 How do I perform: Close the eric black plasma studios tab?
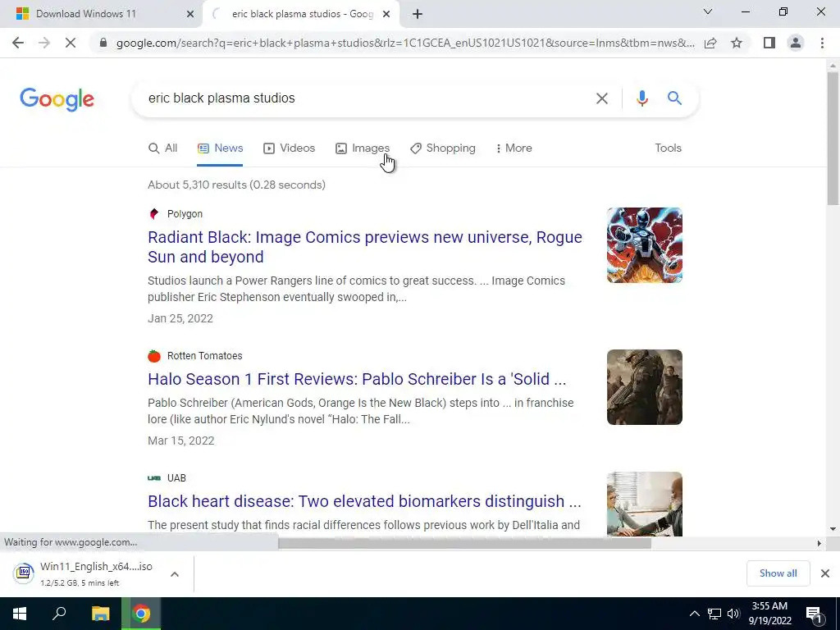tap(386, 15)
